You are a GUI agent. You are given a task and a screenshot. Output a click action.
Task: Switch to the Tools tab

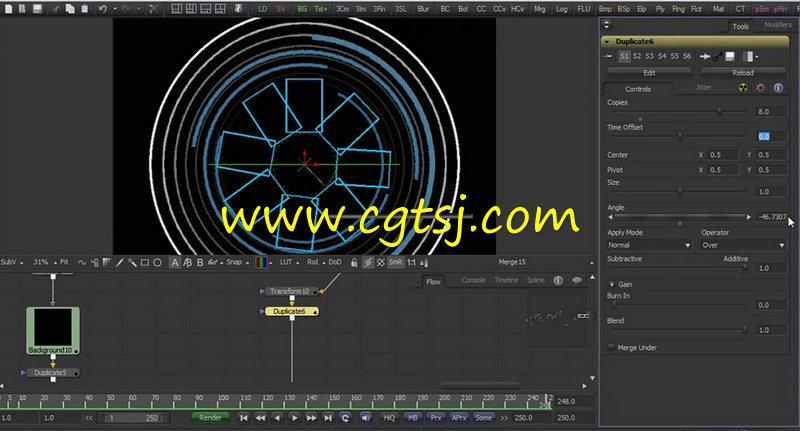click(x=740, y=26)
